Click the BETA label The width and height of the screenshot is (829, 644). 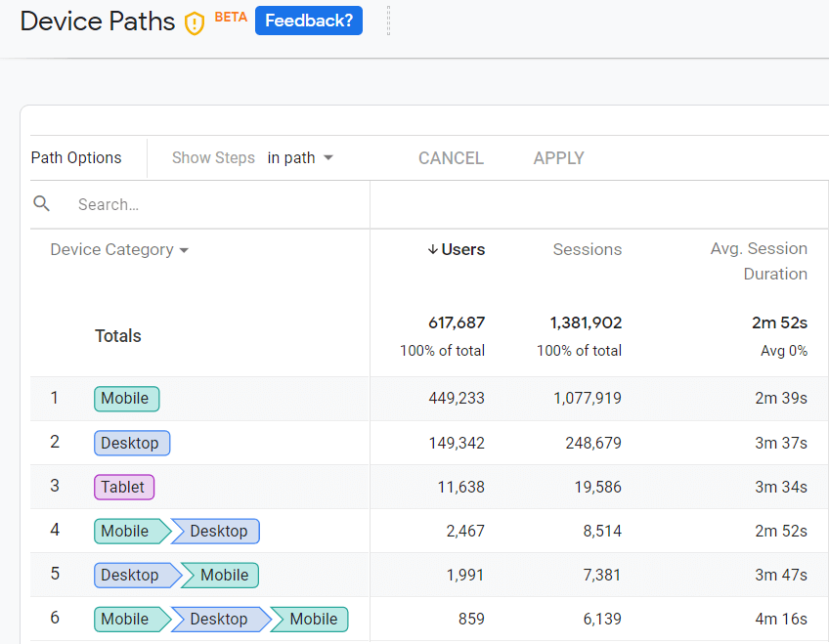[231, 17]
